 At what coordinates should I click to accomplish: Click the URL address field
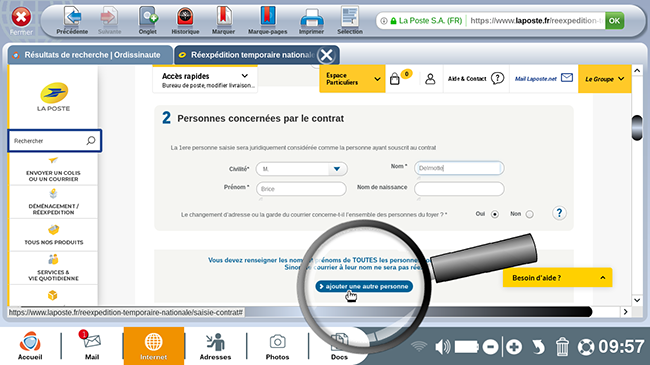point(536,20)
